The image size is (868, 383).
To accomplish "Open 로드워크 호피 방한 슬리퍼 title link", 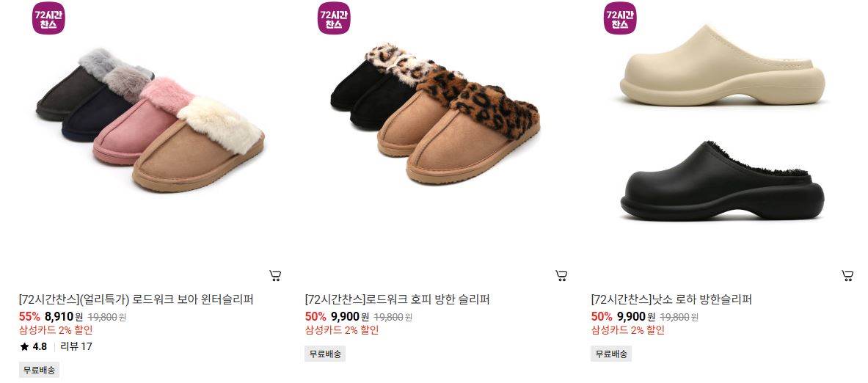I will [x=398, y=300].
